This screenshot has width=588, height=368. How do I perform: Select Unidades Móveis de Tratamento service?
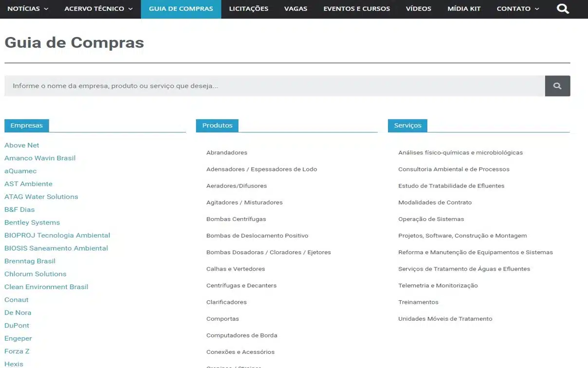tap(445, 319)
